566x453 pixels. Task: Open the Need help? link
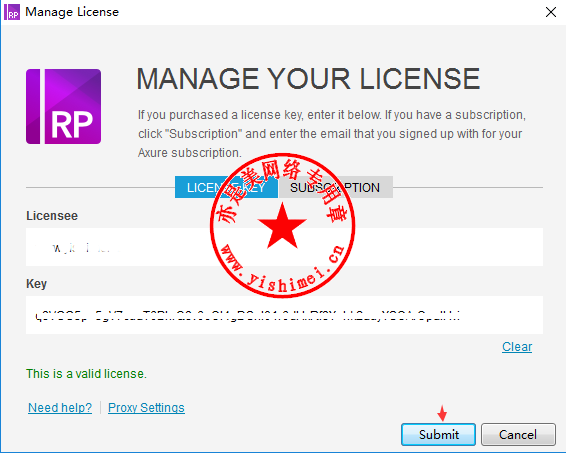[x=60, y=408]
